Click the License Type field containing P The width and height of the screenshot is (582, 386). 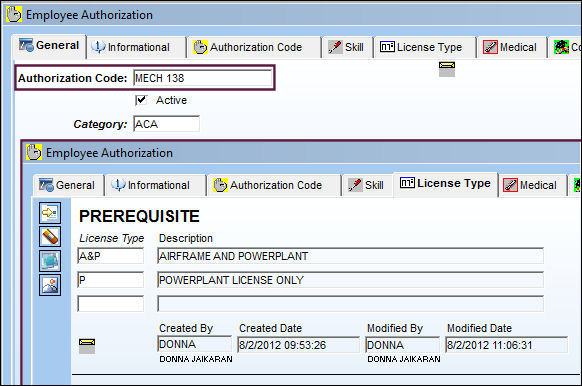click(111, 280)
